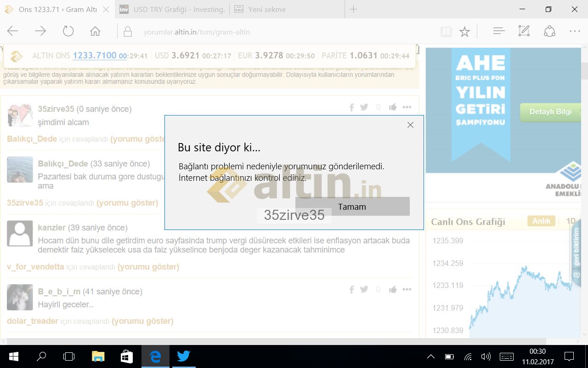Go to the browser home page

[x=95, y=31]
